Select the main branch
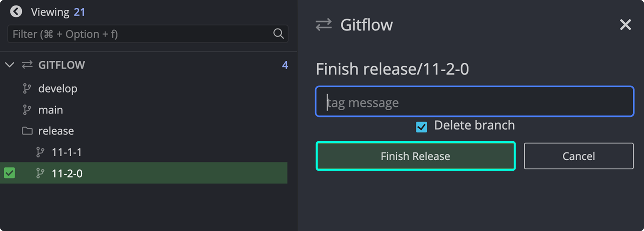Screen dimensions: 644x231 (x=51, y=110)
